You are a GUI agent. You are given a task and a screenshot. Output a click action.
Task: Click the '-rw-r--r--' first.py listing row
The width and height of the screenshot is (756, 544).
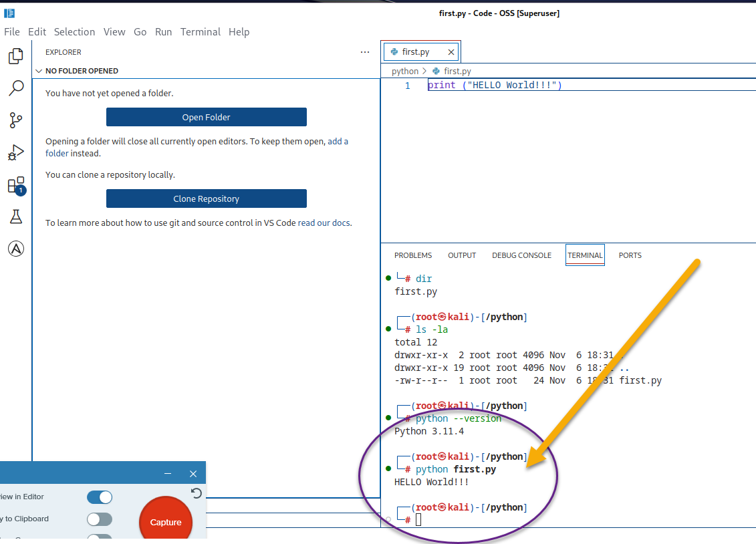[528, 381]
